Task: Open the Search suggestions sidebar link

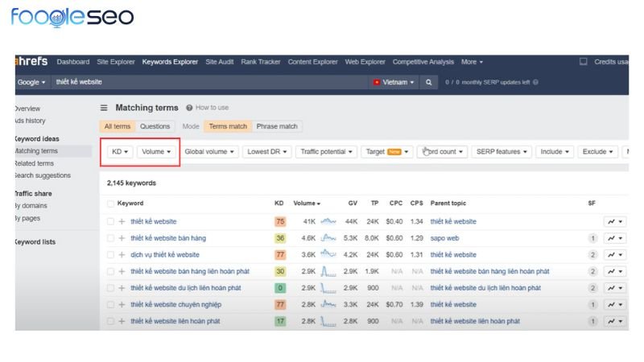Action: point(43,175)
